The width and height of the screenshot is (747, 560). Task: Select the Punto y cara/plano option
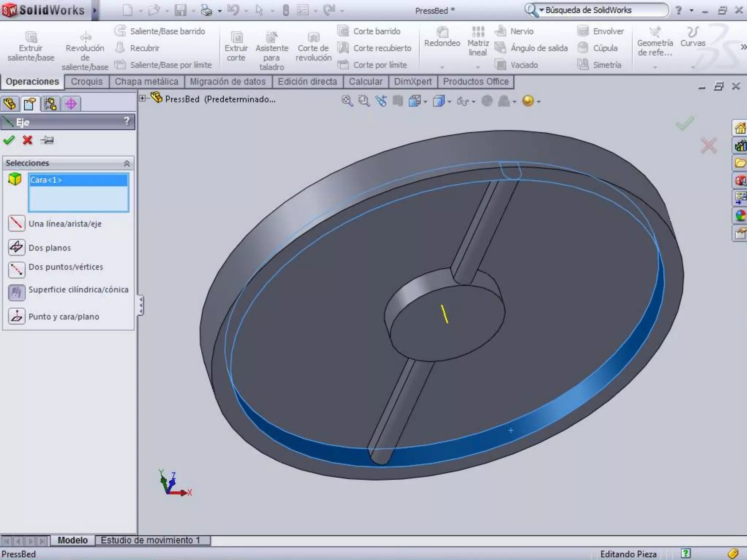click(x=16, y=316)
